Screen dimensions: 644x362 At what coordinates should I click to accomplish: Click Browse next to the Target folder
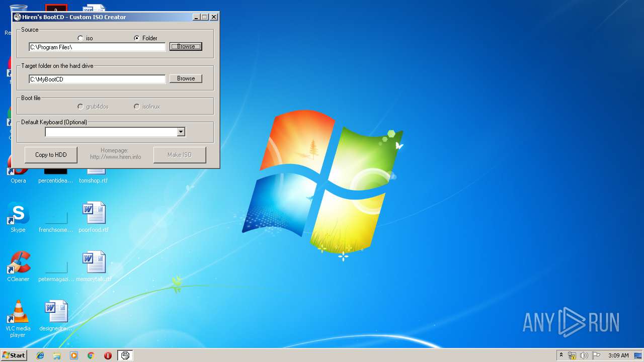[186, 78]
